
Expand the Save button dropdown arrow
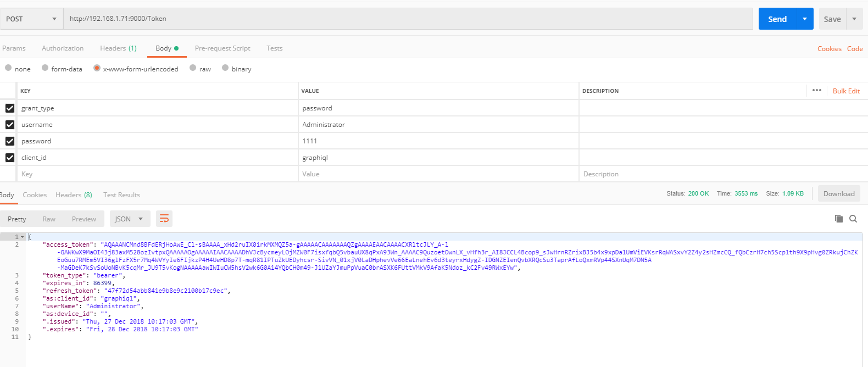point(854,19)
